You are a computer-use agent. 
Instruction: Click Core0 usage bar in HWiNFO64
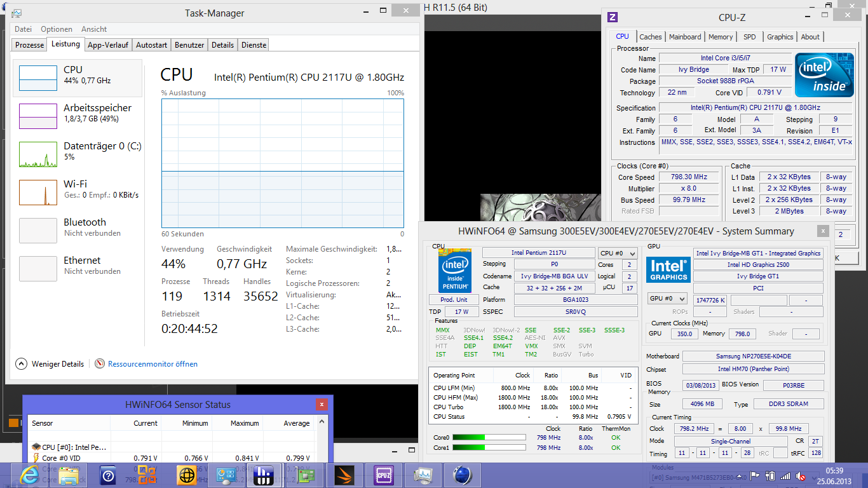pyautogui.click(x=489, y=437)
